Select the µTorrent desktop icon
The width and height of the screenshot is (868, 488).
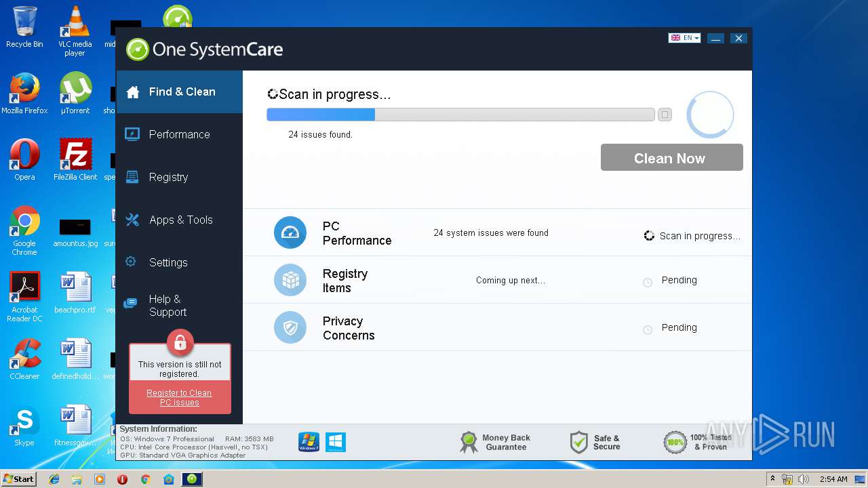75,94
